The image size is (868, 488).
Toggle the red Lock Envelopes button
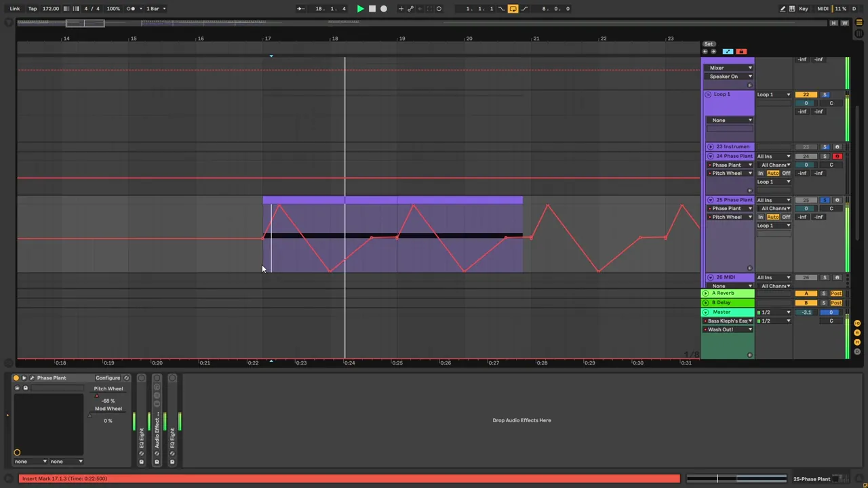[741, 52]
